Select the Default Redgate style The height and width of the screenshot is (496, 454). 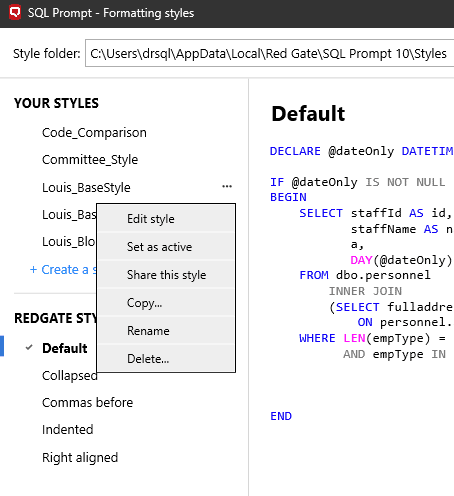pos(65,348)
